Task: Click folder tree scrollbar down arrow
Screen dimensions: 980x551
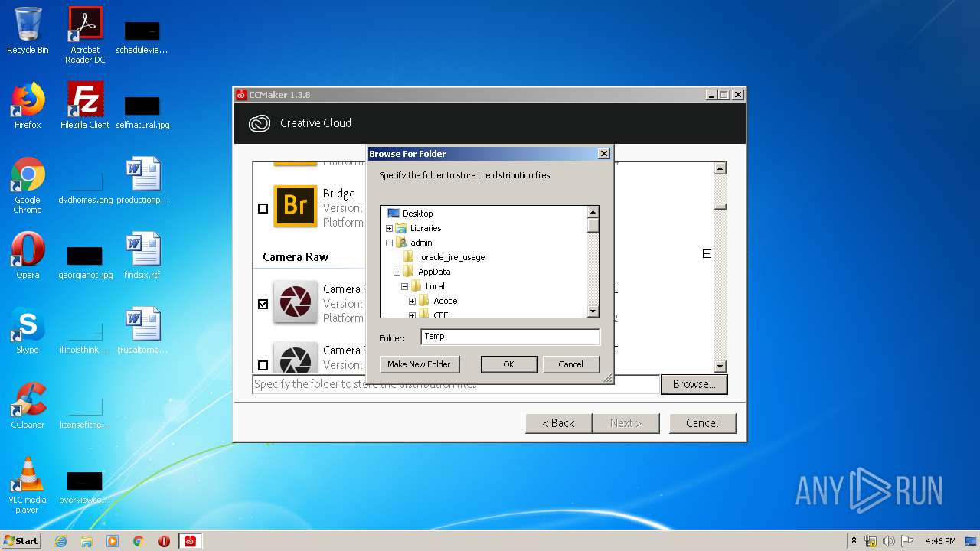Action: (x=593, y=311)
